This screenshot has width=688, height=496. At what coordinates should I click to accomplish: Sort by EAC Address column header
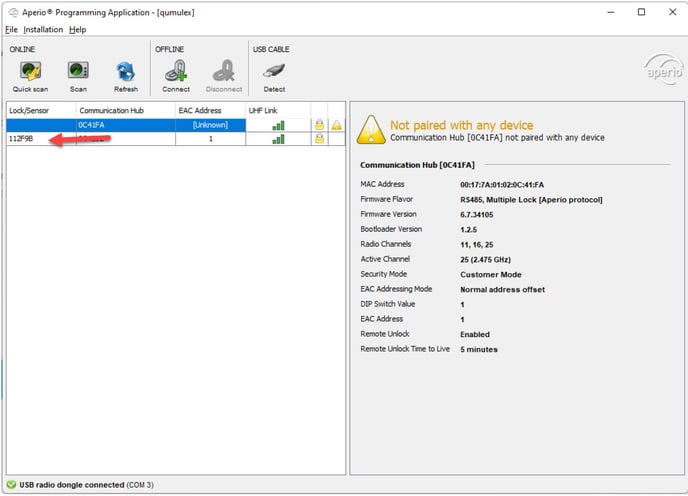click(210, 111)
